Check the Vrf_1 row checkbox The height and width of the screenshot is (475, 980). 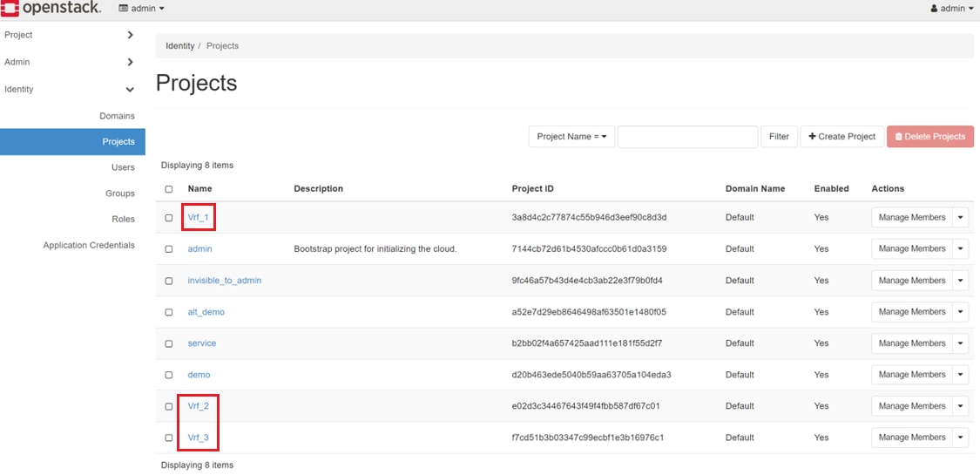pyautogui.click(x=169, y=218)
